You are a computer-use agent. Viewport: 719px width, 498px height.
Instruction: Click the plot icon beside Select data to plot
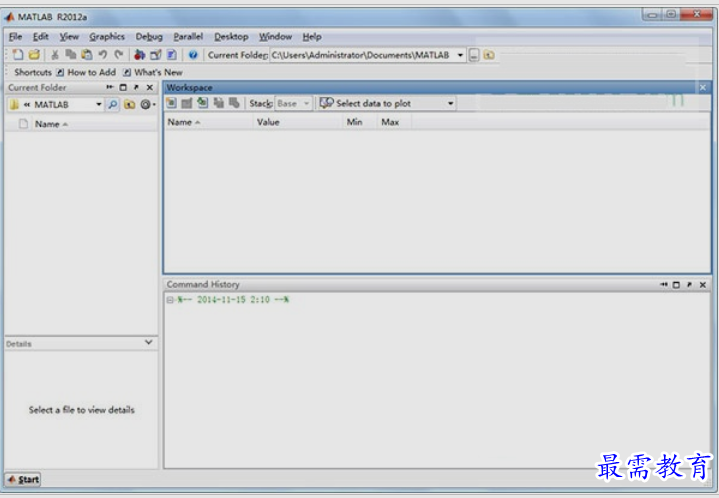point(326,103)
